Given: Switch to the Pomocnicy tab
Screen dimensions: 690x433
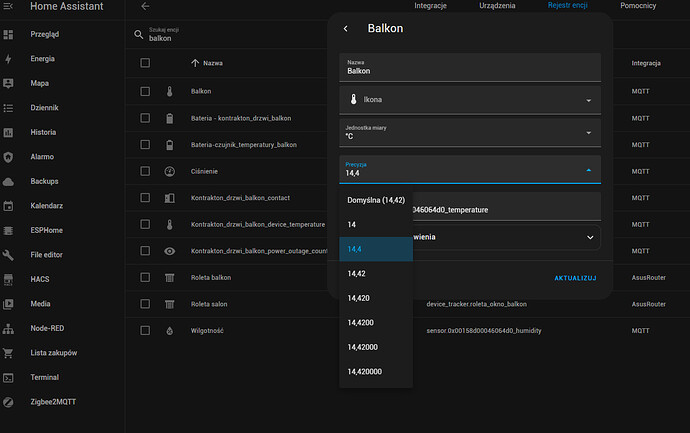Looking at the screenshot, I should tap(638, 6).
